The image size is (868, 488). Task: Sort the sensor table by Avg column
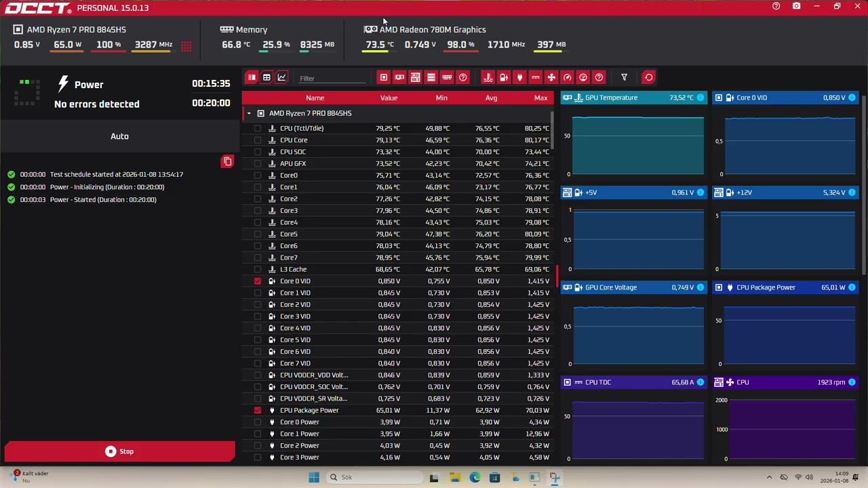tap(491, 98)
